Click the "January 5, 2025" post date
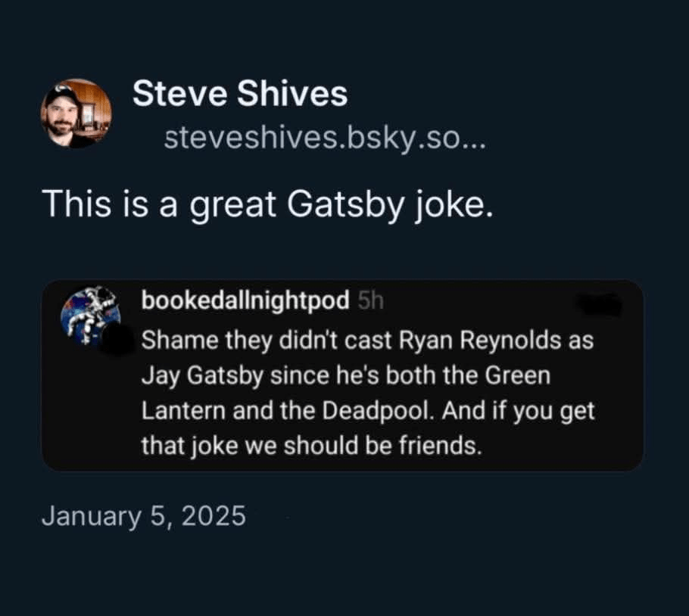Screen dimensions: 689x616 tap(144, 516)
